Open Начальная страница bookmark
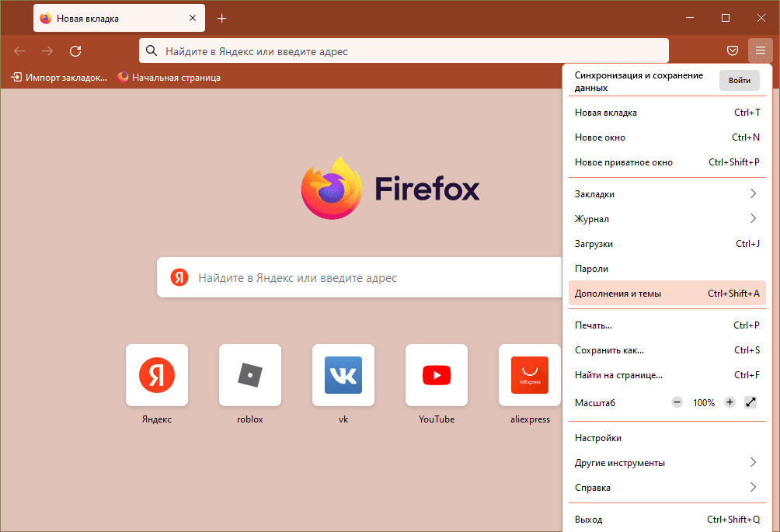The image size is (780, 532). [x=169, y=78]
